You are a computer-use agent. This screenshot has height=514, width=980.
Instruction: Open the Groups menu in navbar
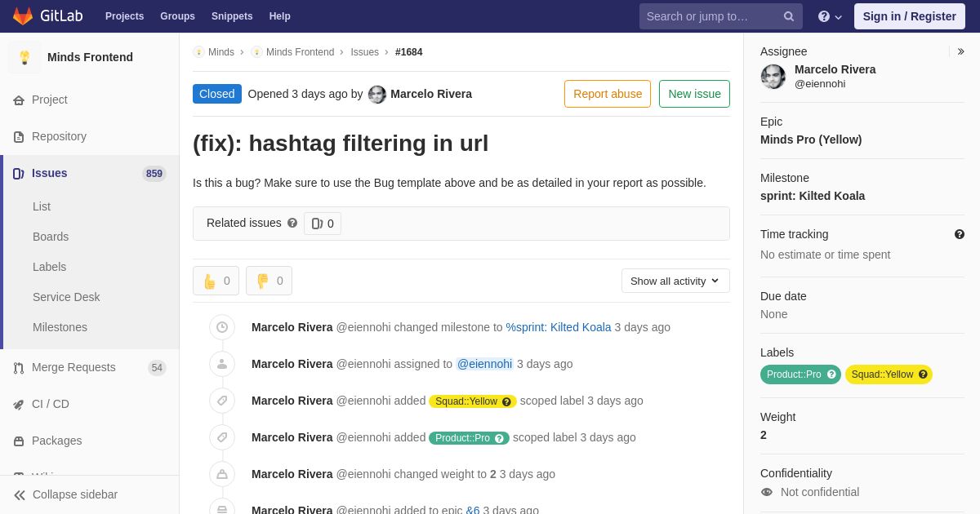[177, 16]
